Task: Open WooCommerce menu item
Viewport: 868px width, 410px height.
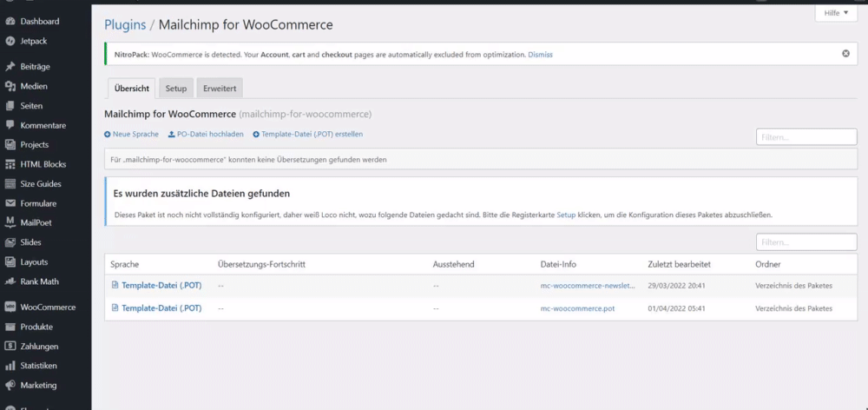Action: tap(48, 307)
